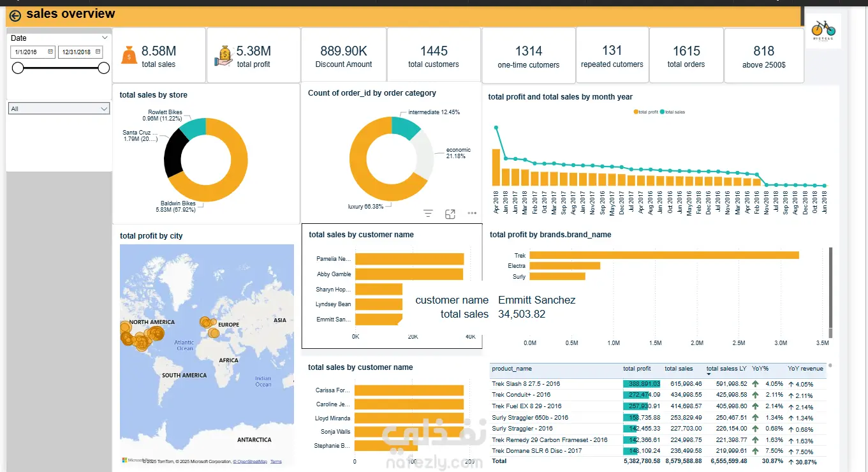The height and width of the screenshot is (472, 868).
Task: Sort table by YoY% column header
Action: click(760, 369)
